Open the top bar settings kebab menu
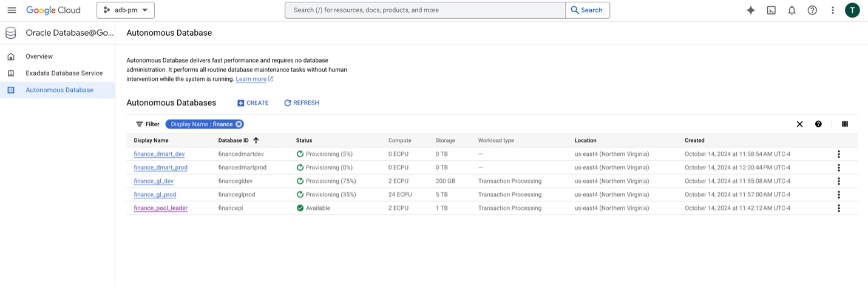868x287 pixels. [833, 10]
